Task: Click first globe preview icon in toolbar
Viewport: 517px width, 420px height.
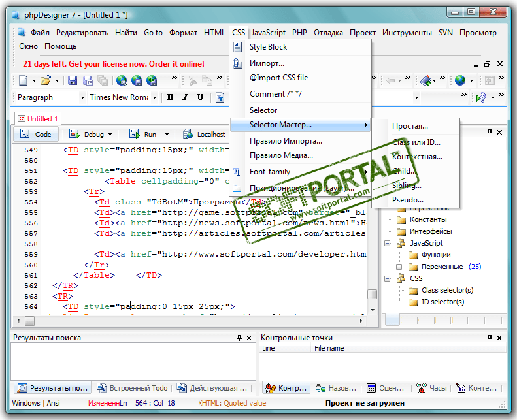Action: click(x=122, y=80)
